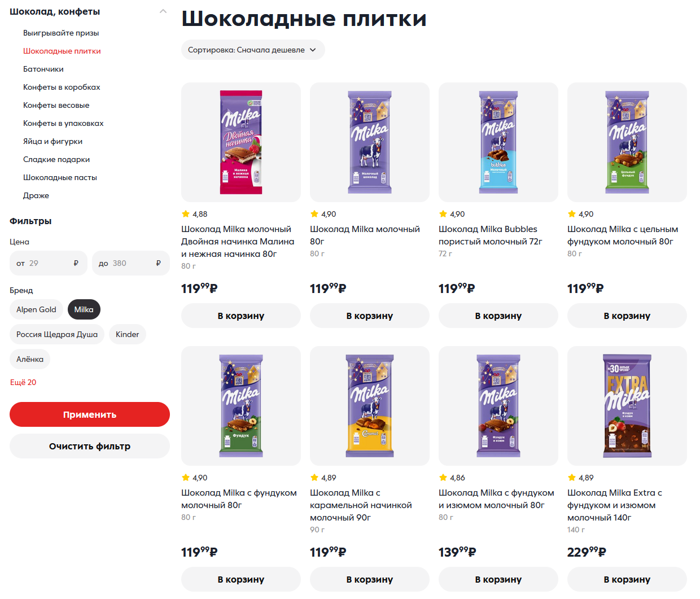Image resolution: width=700 pixels, height=599 pixels.
Task: Toggle the Milka brand filter chip
Action: pos(84,309)
